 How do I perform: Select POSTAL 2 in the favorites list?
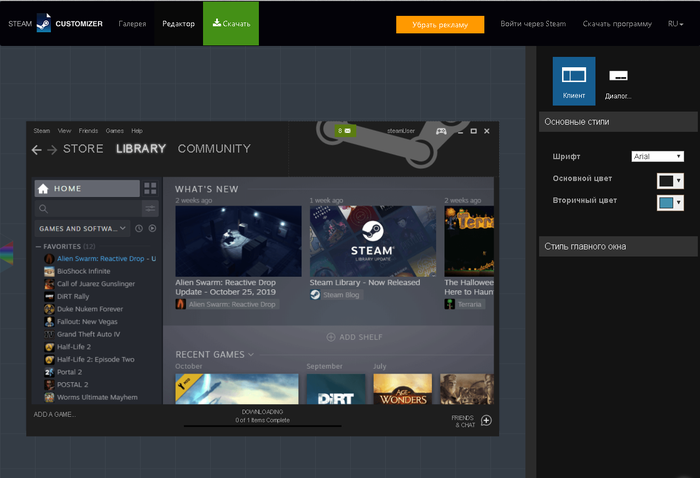[x=72, y=385]
